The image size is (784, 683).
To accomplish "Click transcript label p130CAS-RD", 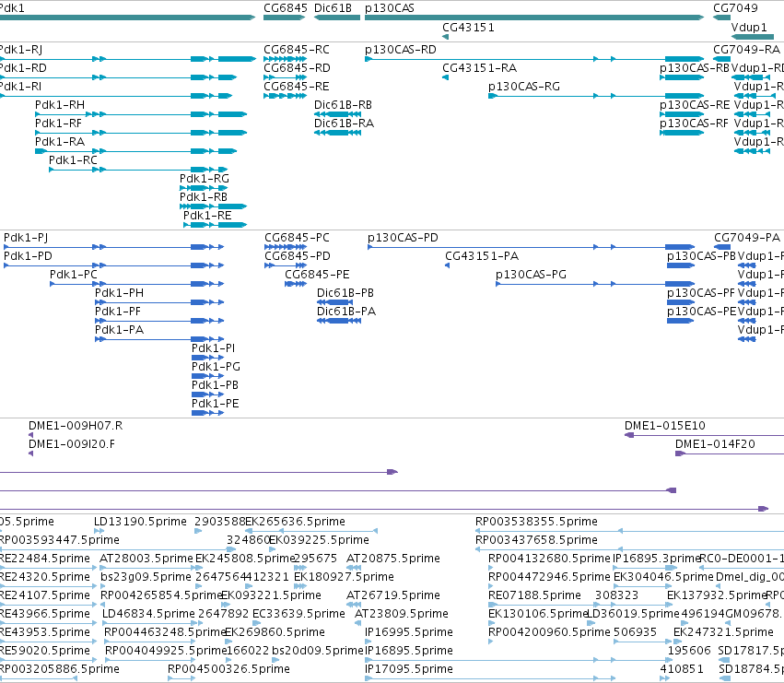I will 401,50.
